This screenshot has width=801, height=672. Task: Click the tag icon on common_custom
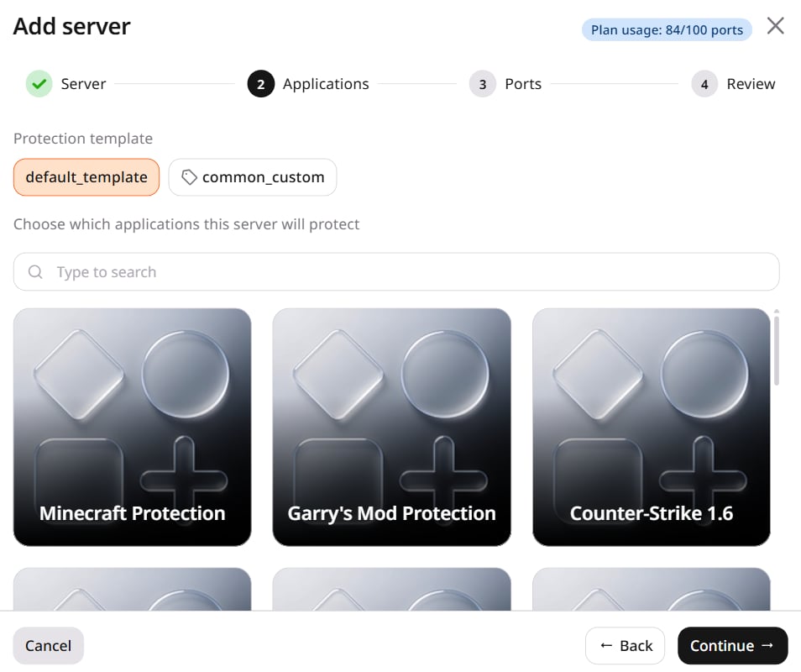(189, 177)
